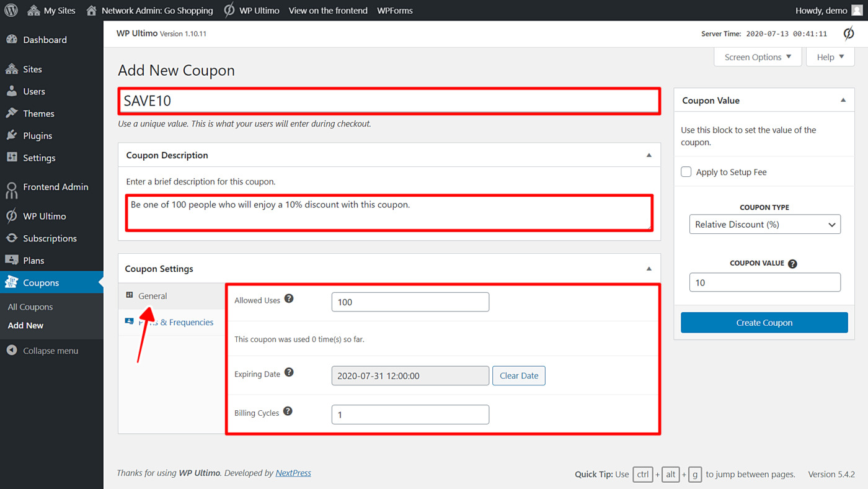Open WPForms admin bar item
The height and width of the screenshot is (489, 868).
(395, 11)
